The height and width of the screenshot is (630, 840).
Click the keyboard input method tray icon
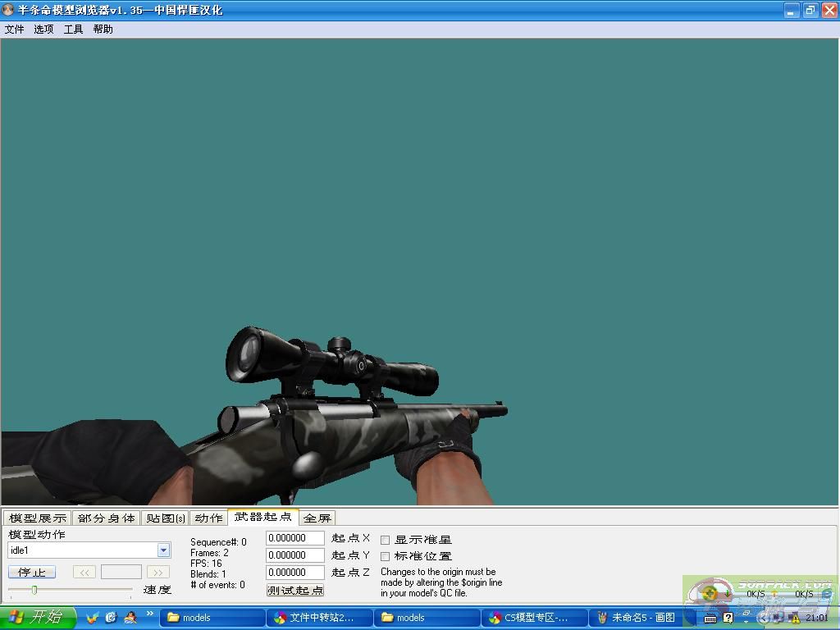click(710, 618)
